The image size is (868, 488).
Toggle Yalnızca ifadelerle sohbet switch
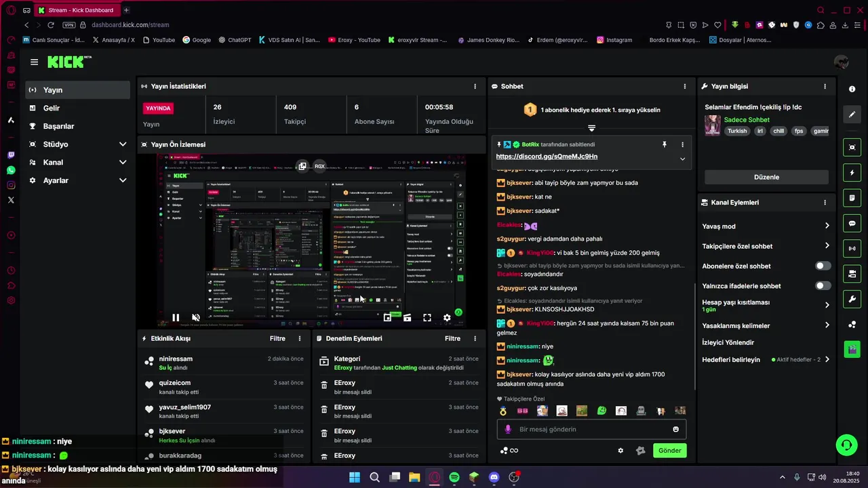point(823,285)
